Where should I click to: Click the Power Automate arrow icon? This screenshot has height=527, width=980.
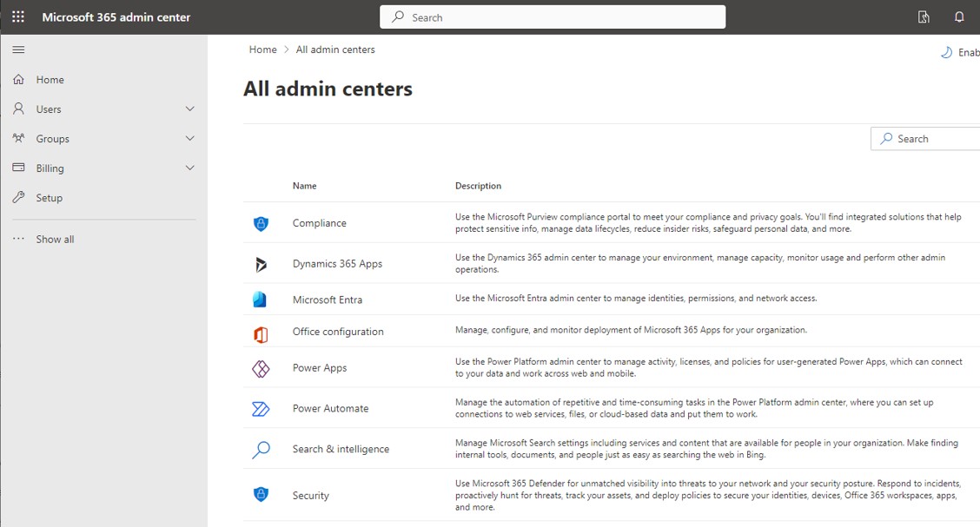[x=261, y=409]
